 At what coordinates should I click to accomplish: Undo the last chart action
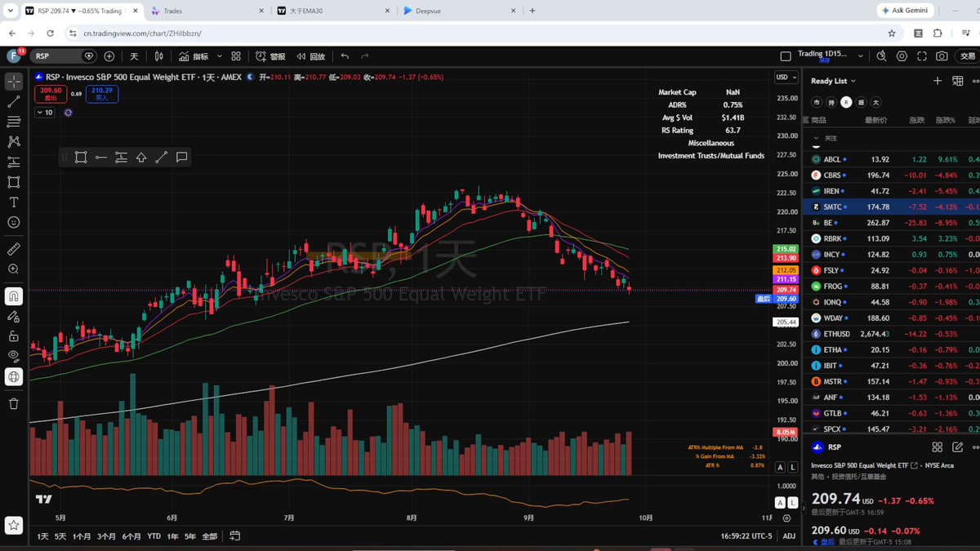coord(345,56)
